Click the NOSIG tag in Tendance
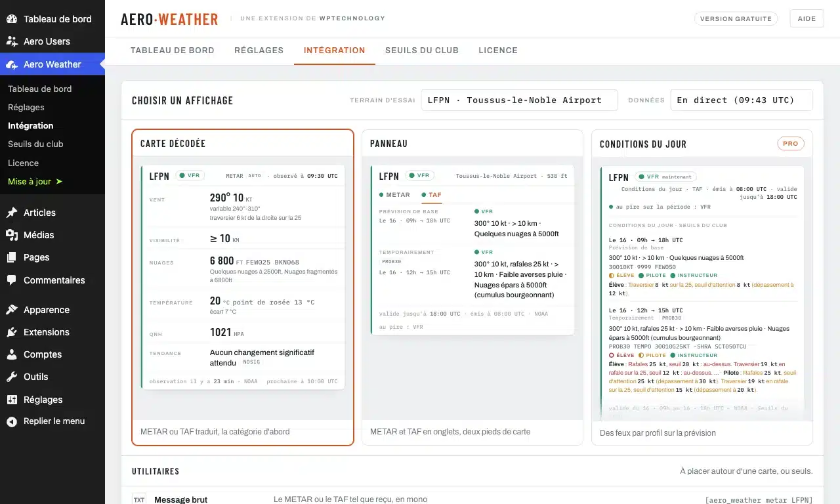 click(x=251, y=362)
